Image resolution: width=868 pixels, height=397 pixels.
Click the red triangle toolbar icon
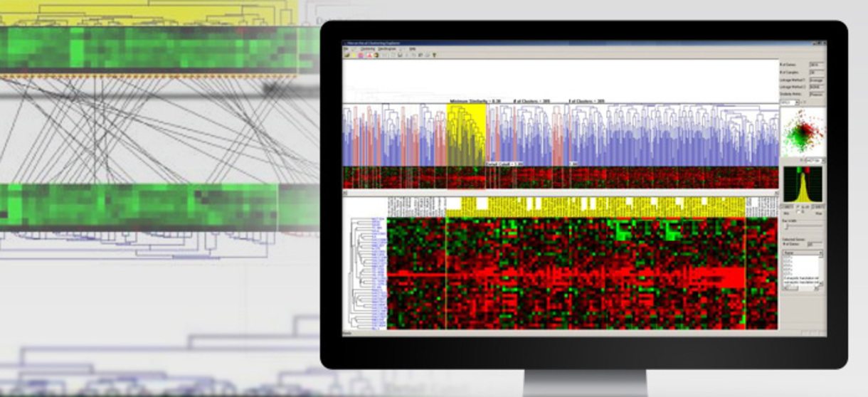coord(369,55)
